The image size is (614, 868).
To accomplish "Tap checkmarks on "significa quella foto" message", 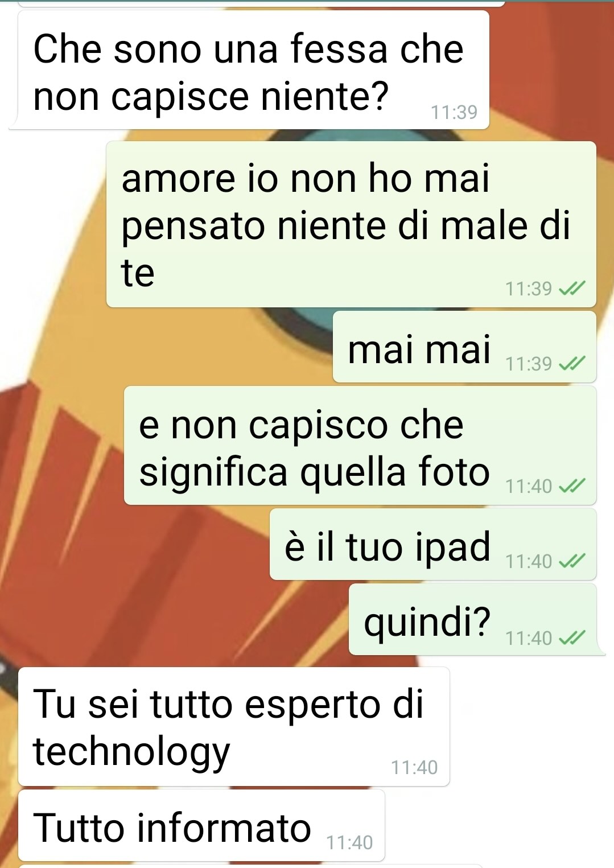I will (572, 486).
